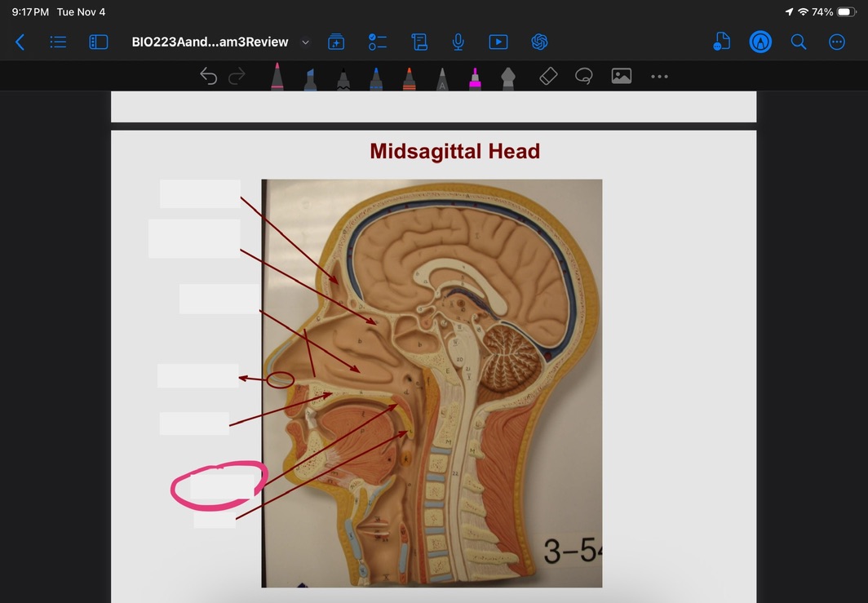Start audio recording with the microphone
Screen dimensions: 868x603
coord(458,42)
